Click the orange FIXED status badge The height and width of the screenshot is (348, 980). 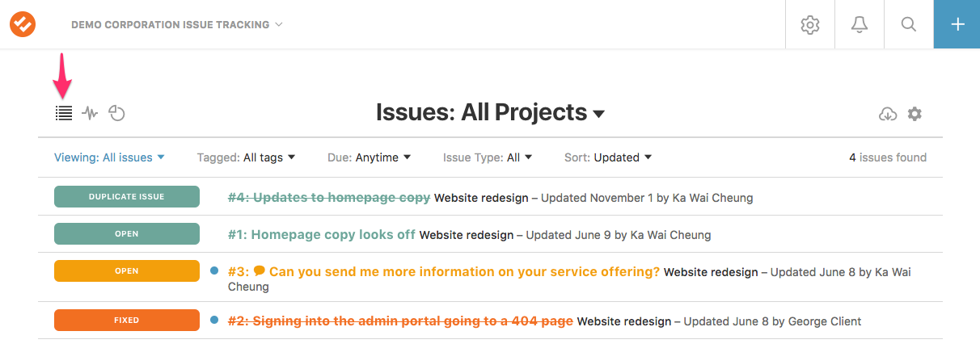[127, 321]
